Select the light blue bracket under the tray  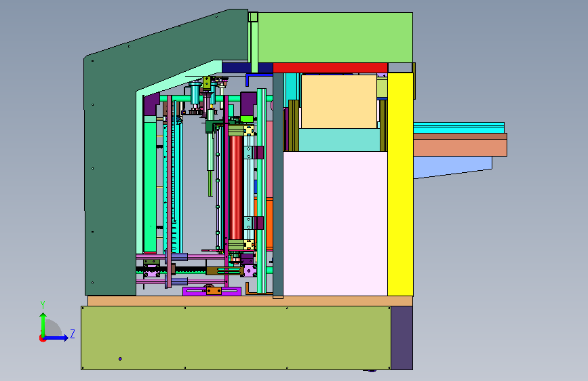(452, 167)
